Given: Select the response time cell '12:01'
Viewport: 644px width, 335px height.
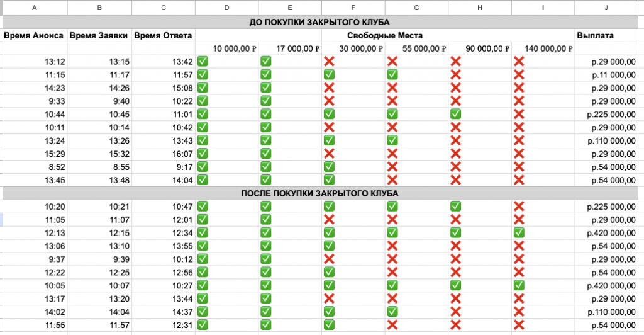Looking at the screenshot, I should point(164,220).
